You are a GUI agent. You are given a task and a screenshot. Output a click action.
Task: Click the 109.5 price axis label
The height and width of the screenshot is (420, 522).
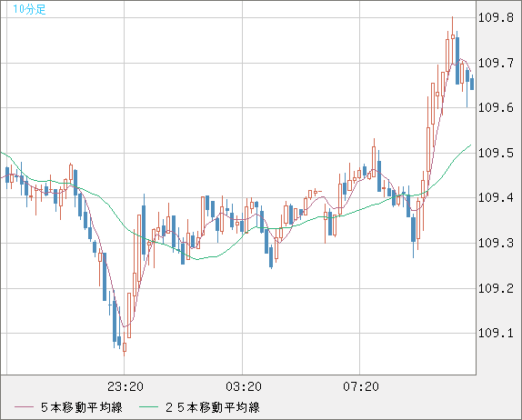(x=496, y=153)
